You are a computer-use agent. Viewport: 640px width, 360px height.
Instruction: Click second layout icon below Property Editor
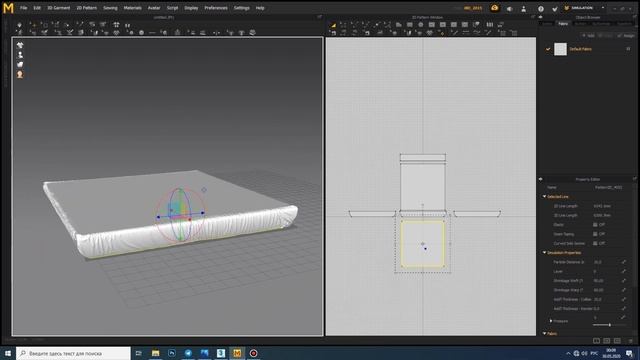click(607, 340)
